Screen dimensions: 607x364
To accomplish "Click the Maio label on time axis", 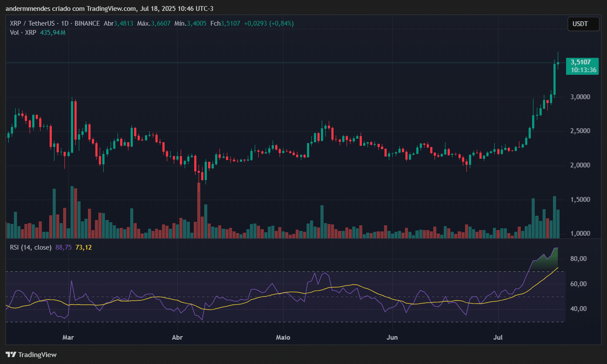I will 283,337.
